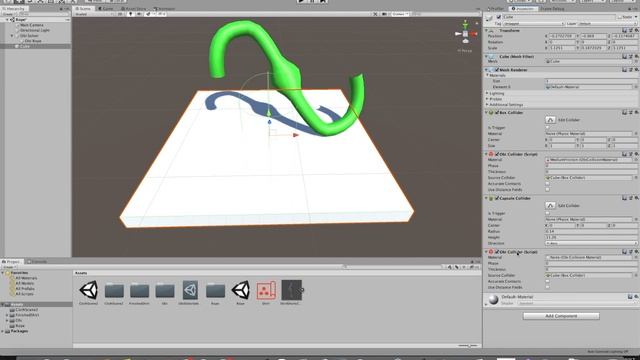Open the Shaded draw mode dropdown
Image resolution: width=640 pixels, height=360 pixels.
[94, 14]
